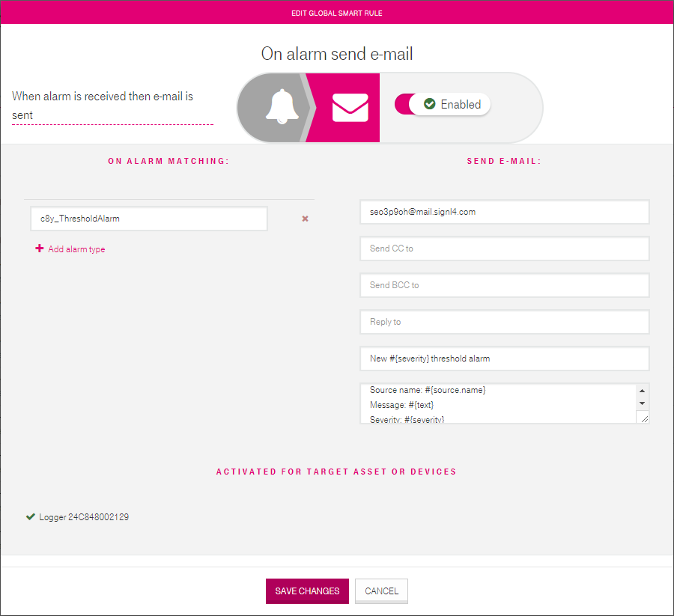
Task: Click the alarm bell icon
Action: click(282, 106)
